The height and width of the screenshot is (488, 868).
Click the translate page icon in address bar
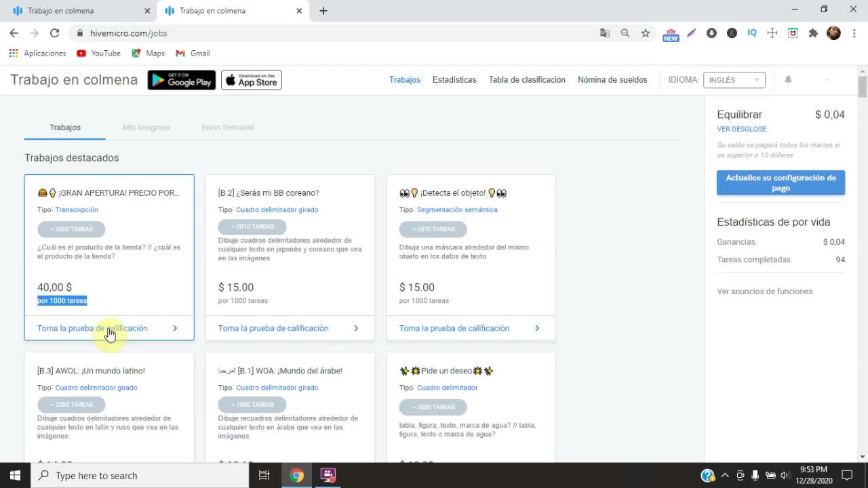tap(605, 33)
